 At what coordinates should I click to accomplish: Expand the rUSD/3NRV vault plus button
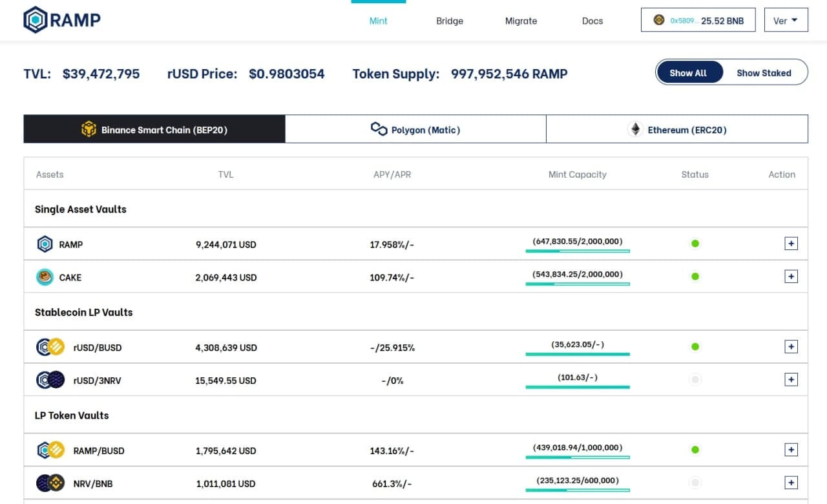tap(791, 380)
